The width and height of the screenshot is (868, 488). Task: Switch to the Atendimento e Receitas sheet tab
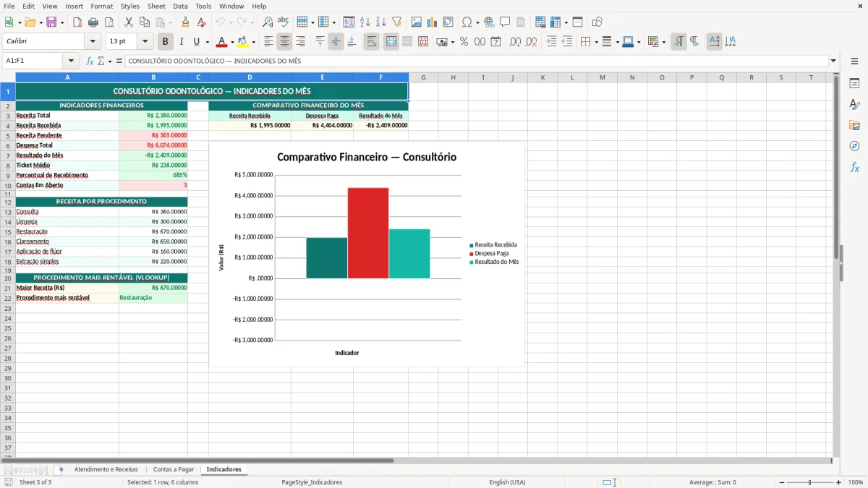coord(106,470)
